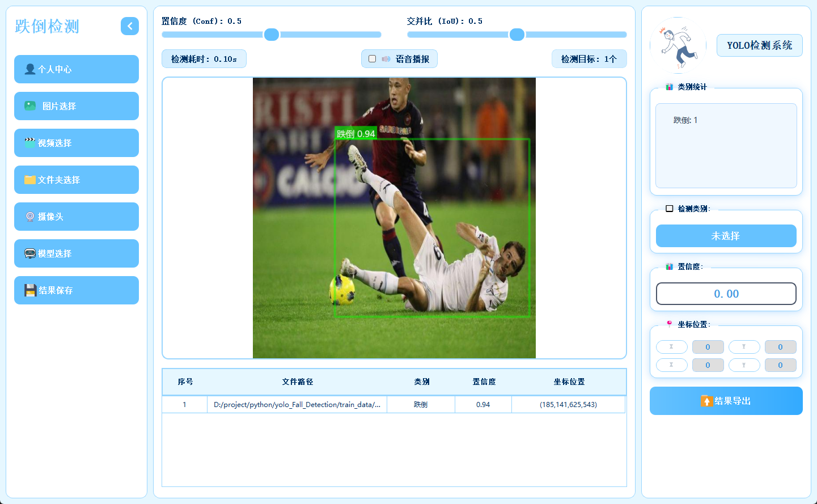Select the 视频选择 clapperboard icon
The image size is (817, 504).
pyautogui.click(x=30, y=143)
